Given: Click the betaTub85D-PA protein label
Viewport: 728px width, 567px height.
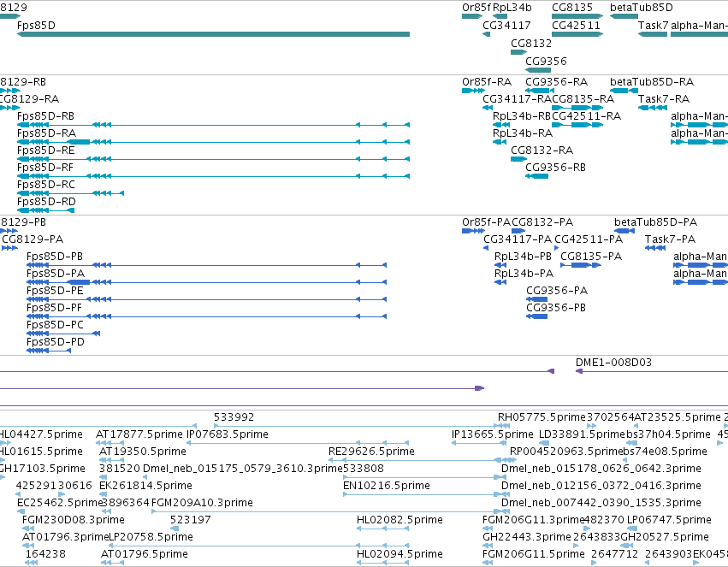Looking at the screenshot, I should [655, 222].
